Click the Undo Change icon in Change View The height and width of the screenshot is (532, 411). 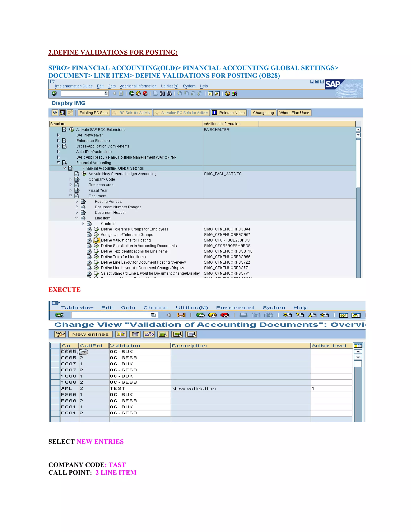(x=149, y=334)
